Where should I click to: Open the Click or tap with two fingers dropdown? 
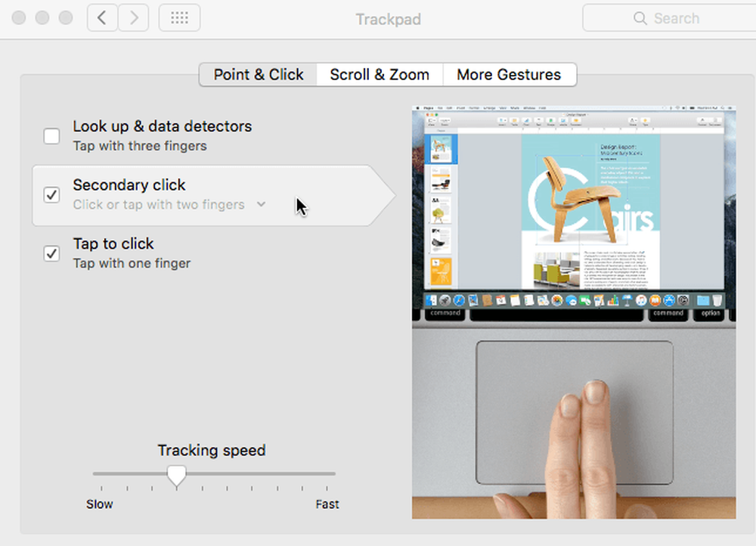pyautogui.click(x=169, y=204)
